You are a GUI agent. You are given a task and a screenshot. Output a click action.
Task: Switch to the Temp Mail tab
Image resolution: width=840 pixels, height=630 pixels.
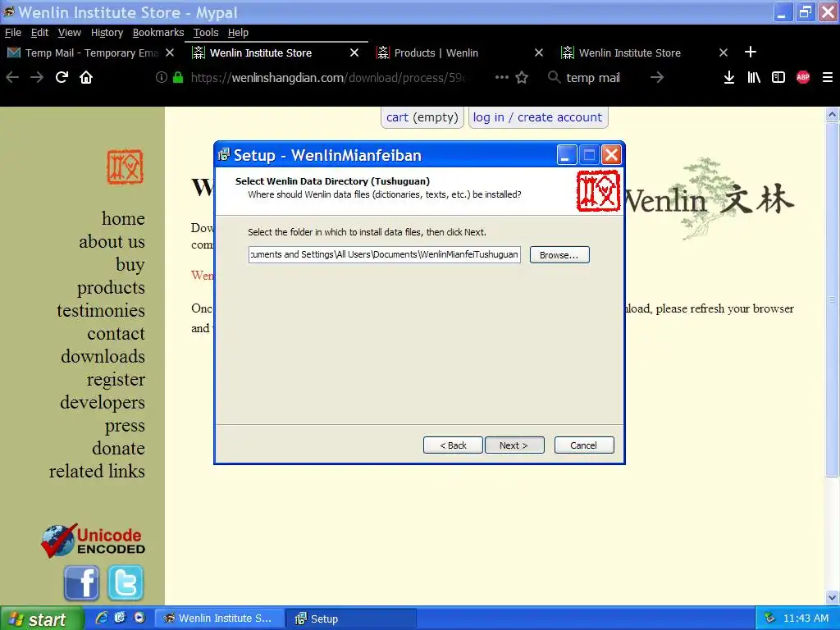point(91,52)
